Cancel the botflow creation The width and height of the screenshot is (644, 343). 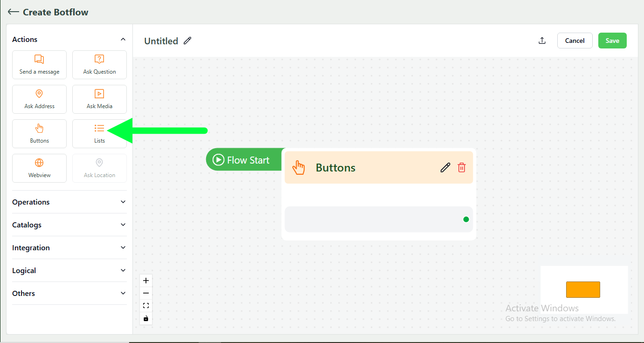(575, 41)
